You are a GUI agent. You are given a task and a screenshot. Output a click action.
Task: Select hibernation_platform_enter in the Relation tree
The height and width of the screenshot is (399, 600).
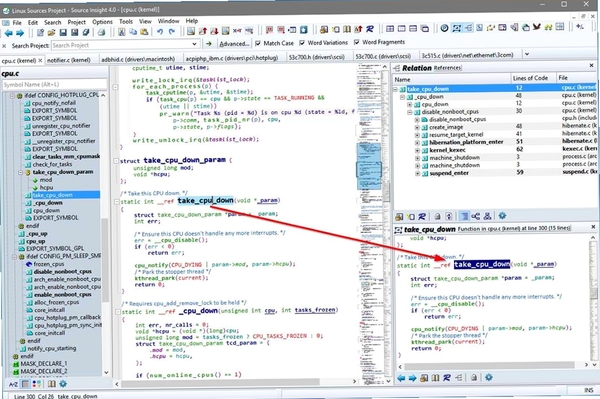pos(466,142)
